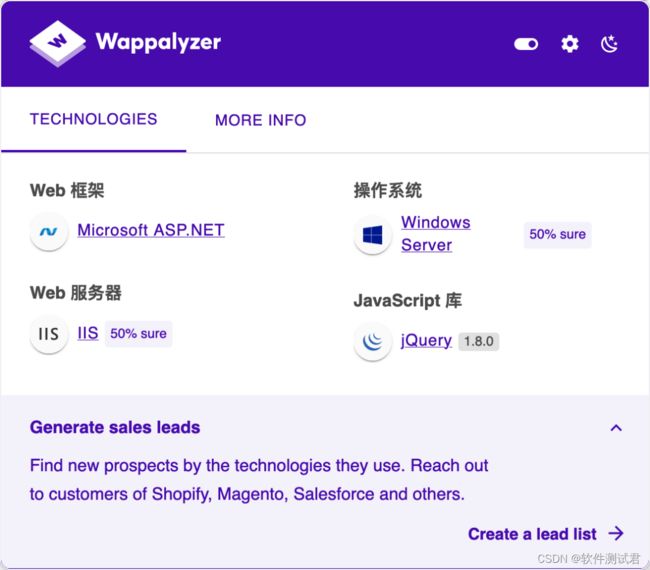Collapse the Generate sales leads section
The width and height of the screenshot is (650, 570).
616,428
